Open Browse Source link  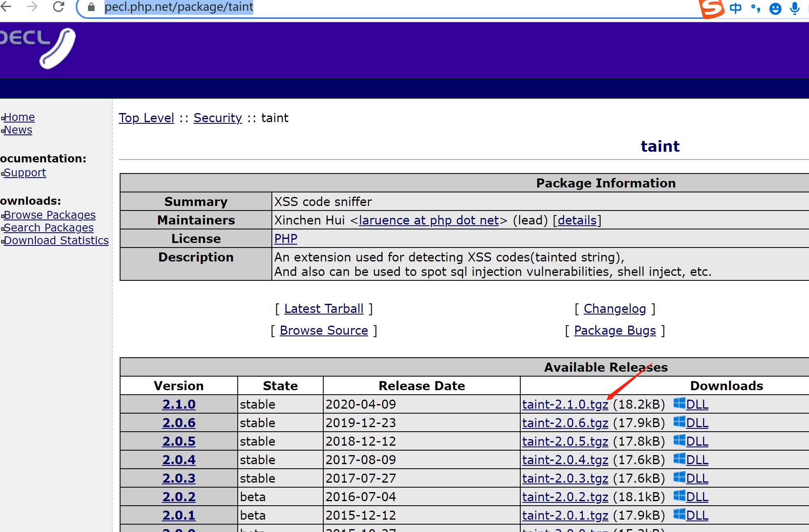(x=324, y=331)
